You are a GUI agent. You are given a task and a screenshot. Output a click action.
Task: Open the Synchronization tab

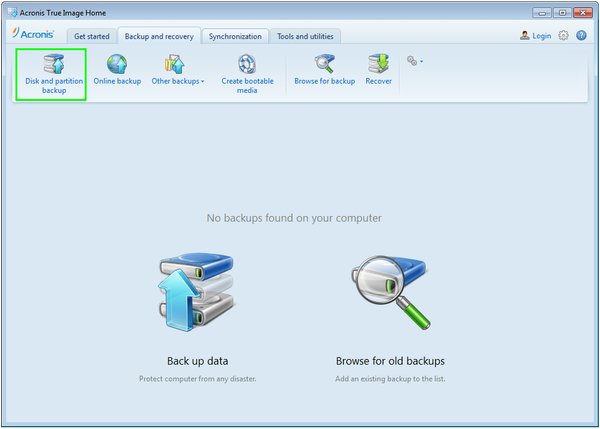pos(235,36)
